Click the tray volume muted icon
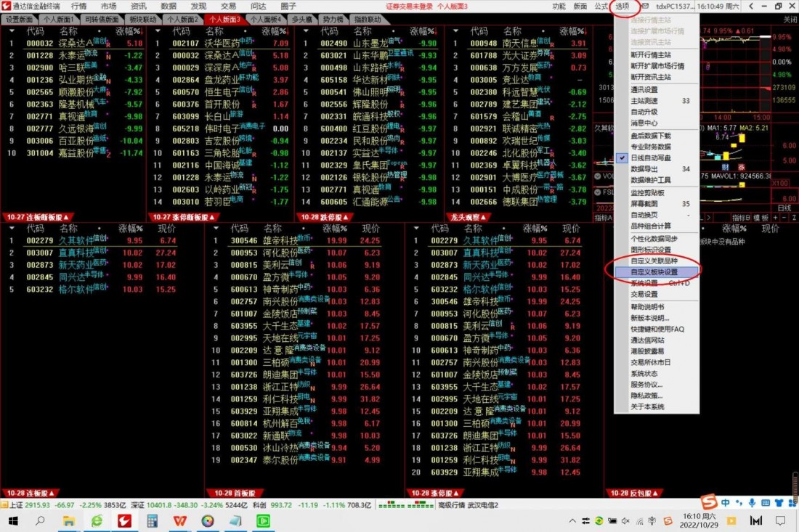 [625, 521]
